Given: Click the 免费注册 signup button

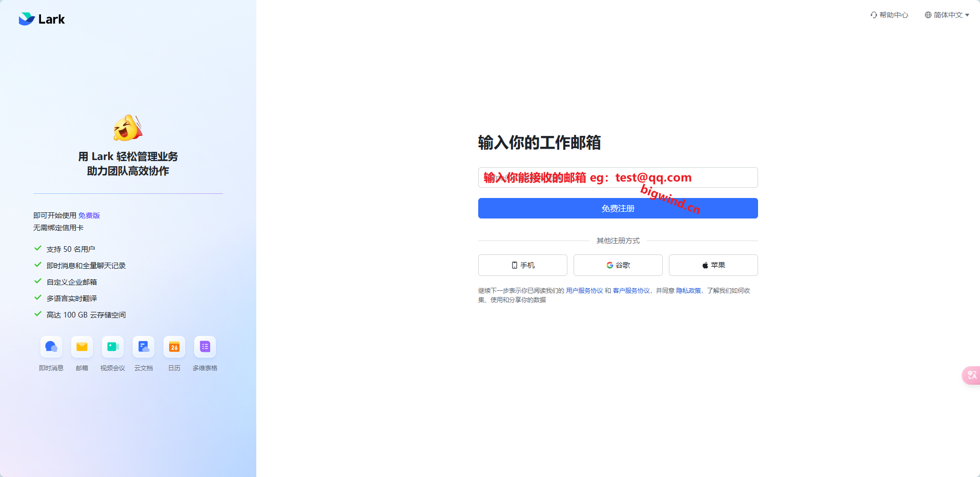Looking at the screenshot, I should pyautogui.click(x=617, y=208).
